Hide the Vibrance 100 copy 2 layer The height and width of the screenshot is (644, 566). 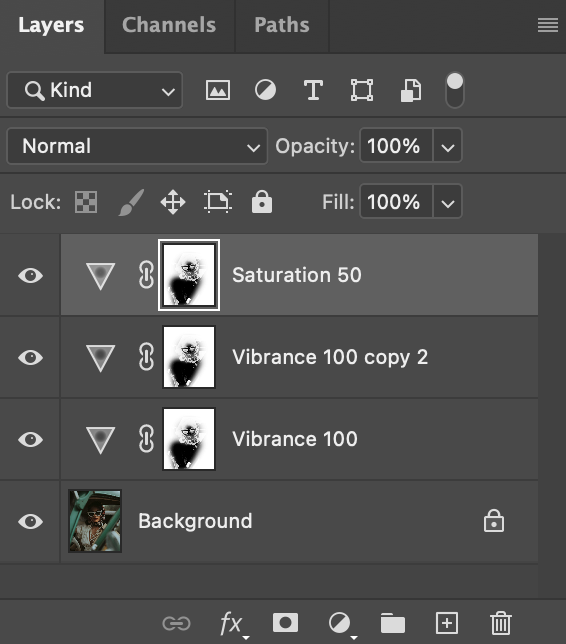30,357
